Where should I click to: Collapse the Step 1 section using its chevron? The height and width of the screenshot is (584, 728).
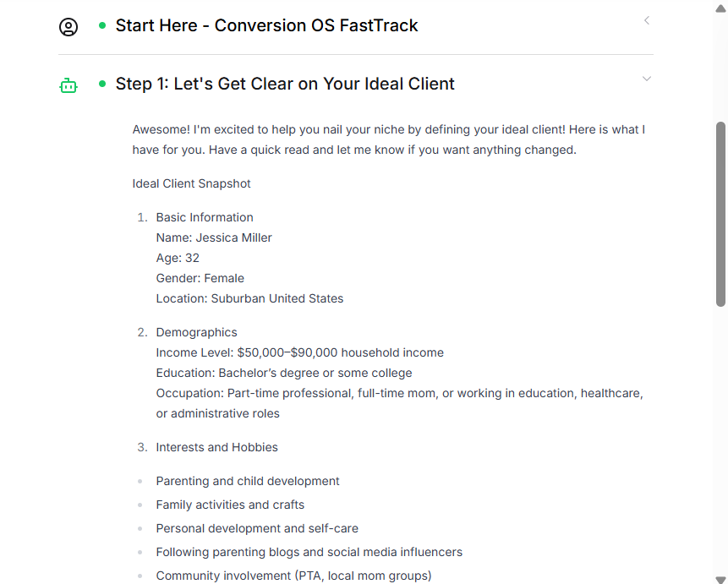point(647,79)
